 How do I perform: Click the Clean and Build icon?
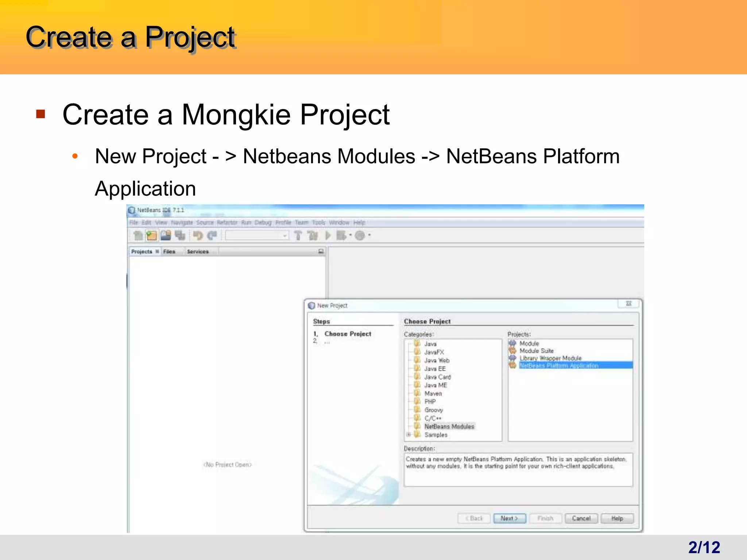coord(313,236)
